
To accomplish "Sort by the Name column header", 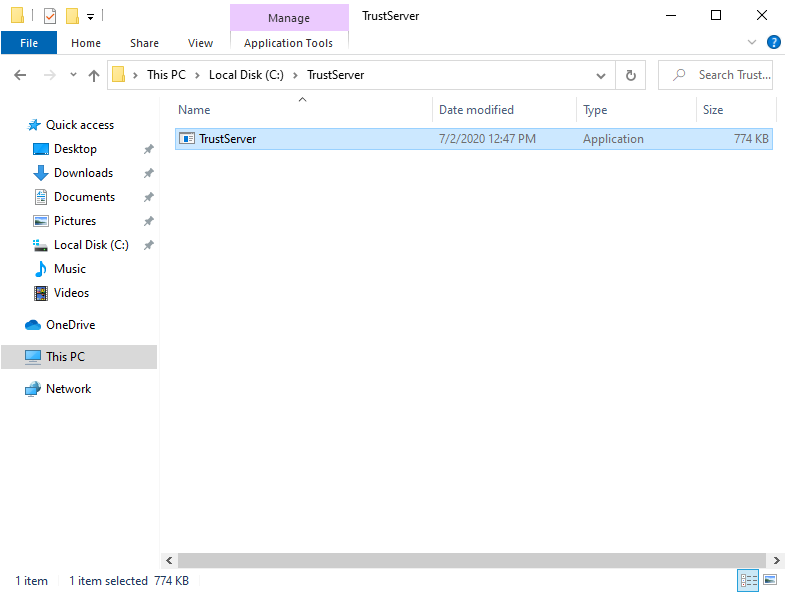I will point(302,110).
